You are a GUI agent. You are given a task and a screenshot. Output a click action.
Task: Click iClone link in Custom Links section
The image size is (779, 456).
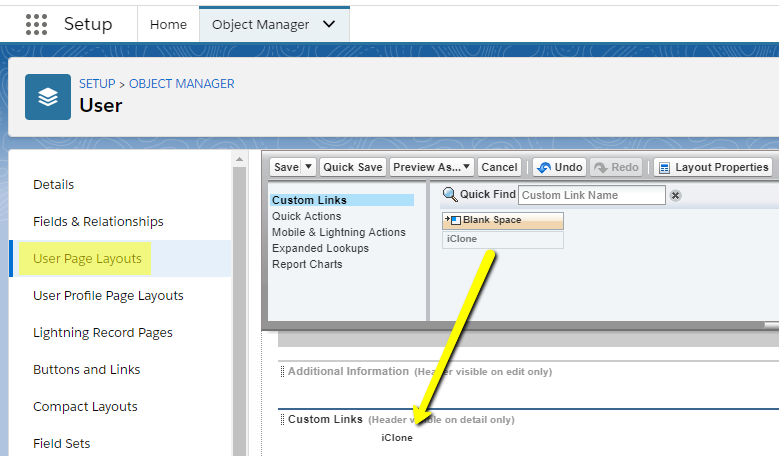click(x=397, y=438)
